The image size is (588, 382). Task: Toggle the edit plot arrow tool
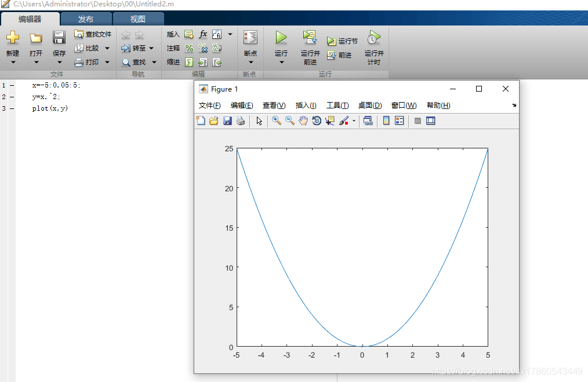click(x=259, y=121)
